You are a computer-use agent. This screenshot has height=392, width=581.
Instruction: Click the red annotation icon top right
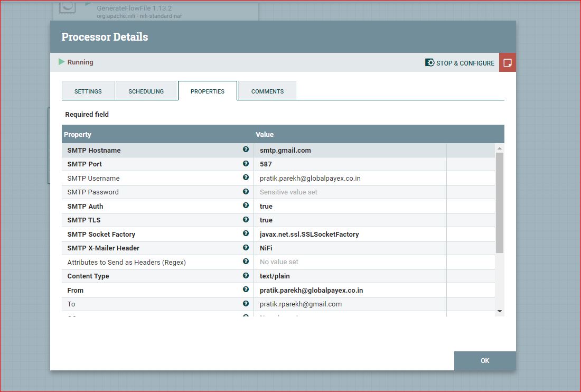[x=507, y=62]
